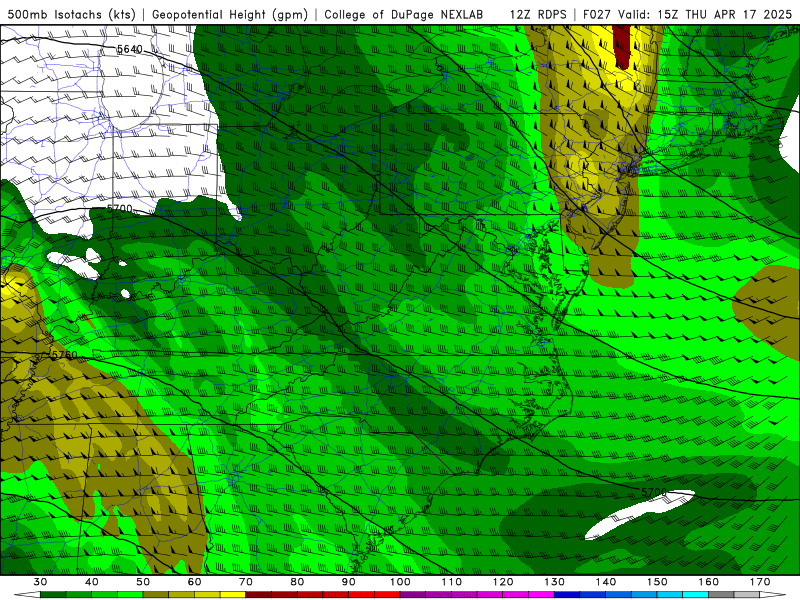Click the 50 value on the color scale
Image resolution: width=800 pixels, height=600 pixels.
point(143,582)
